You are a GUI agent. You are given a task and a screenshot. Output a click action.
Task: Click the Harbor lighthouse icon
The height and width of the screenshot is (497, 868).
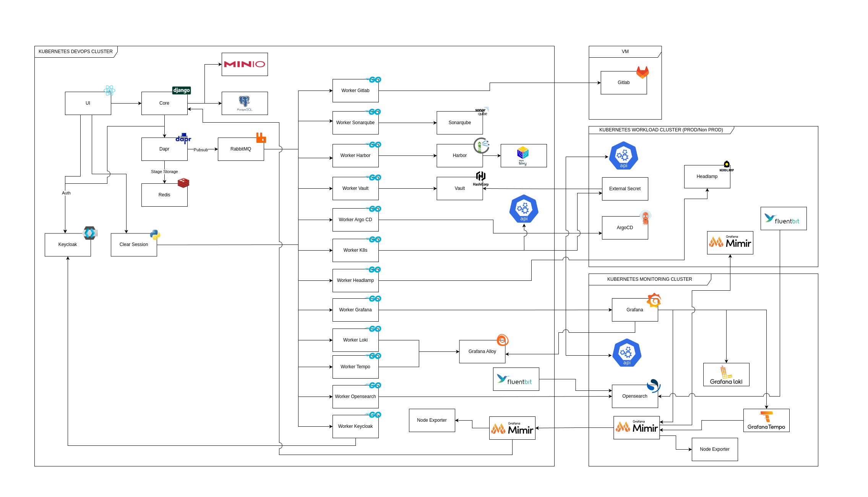482,146
